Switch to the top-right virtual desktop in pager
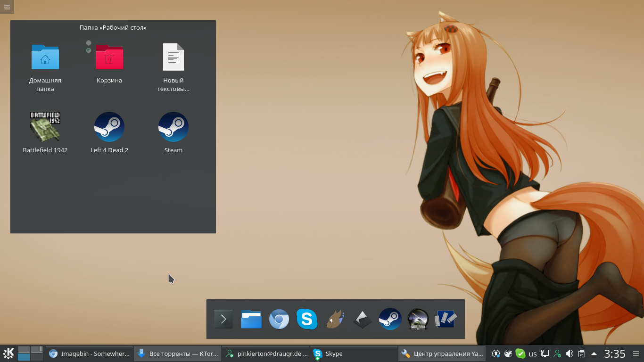644x362 pixels. pos(37,350)
